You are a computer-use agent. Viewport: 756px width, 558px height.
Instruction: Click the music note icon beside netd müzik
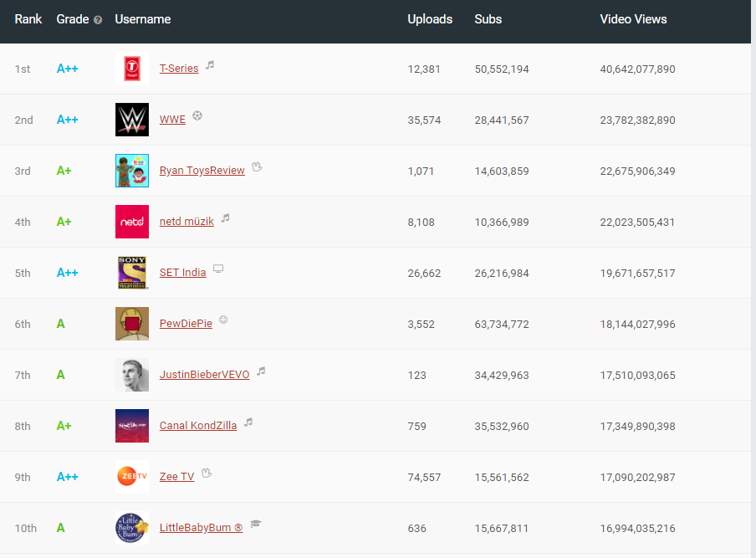coord(225,218)
